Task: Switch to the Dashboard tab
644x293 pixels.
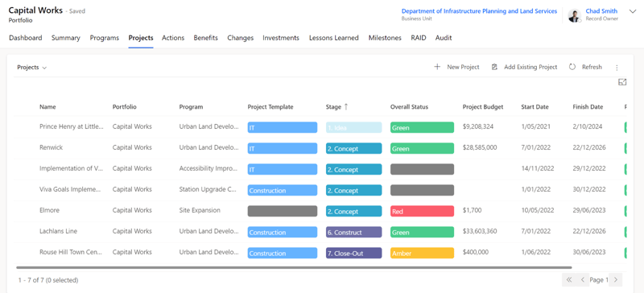Action: point(26,38)
